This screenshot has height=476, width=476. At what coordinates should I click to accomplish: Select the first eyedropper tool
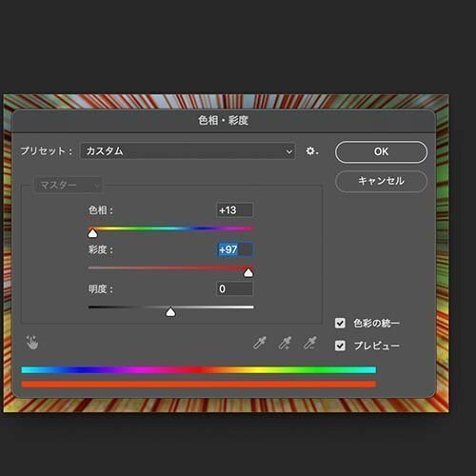pos(260,343)
